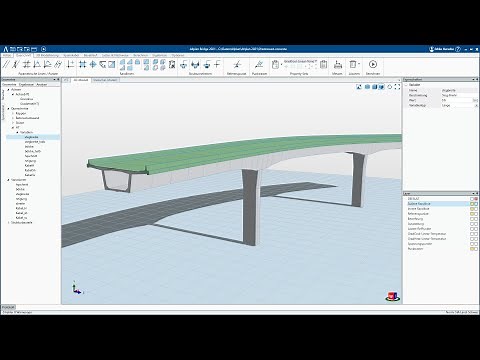Toggle right checkbox of Innere Randlinie layer
This screenshot has width=480, height=360.
click(476, 209)
